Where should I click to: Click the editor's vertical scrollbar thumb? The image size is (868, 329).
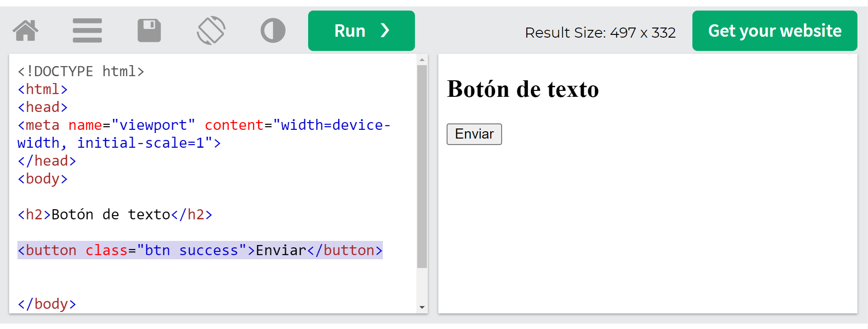(422, 165)
